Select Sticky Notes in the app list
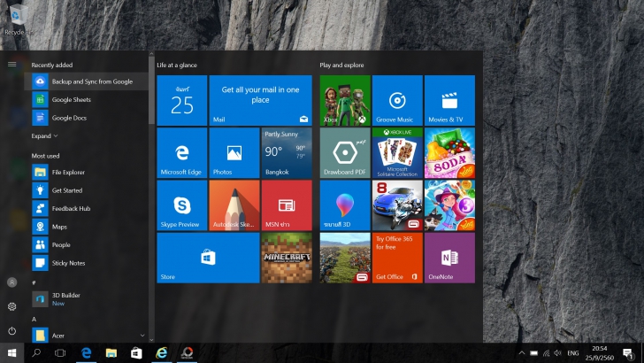 point(68,263)
